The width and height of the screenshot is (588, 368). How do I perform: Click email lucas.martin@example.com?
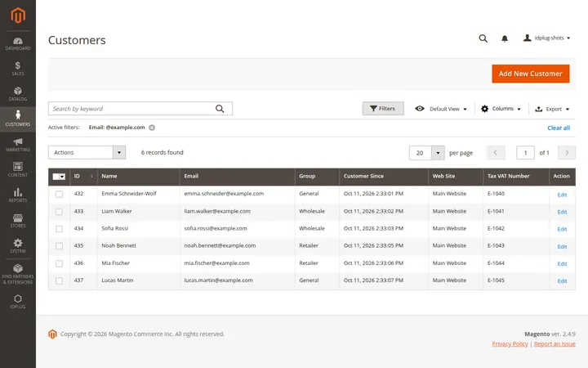218,280
